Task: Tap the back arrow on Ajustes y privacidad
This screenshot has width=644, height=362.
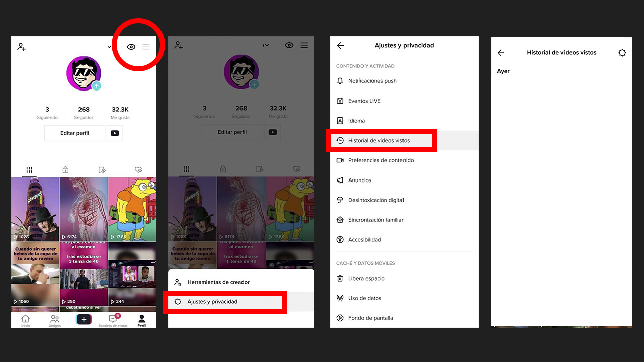Action: coord(340,45)
